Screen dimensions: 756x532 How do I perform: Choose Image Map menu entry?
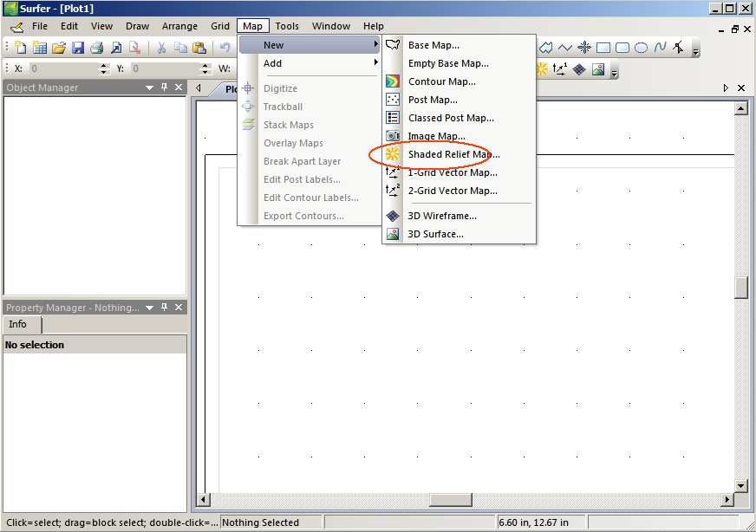click(459, 136)
